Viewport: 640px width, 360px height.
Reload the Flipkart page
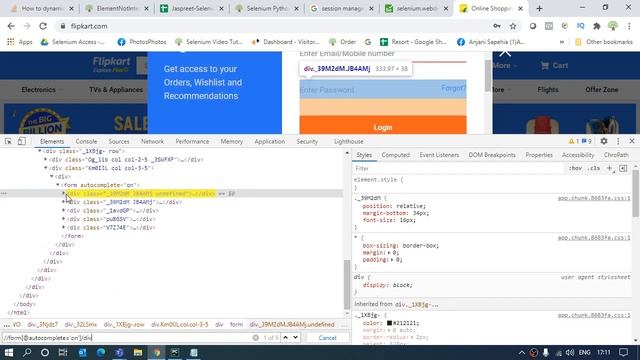(43, 26)
